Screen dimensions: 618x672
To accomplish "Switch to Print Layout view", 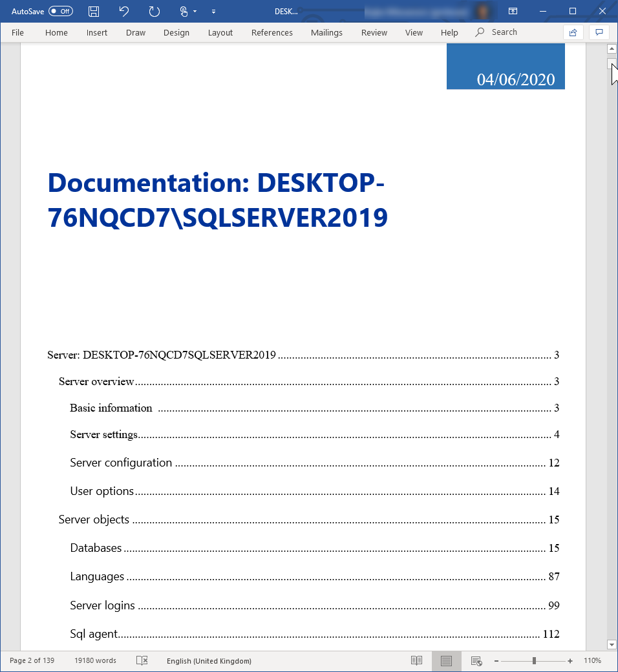I will [447, 660].
